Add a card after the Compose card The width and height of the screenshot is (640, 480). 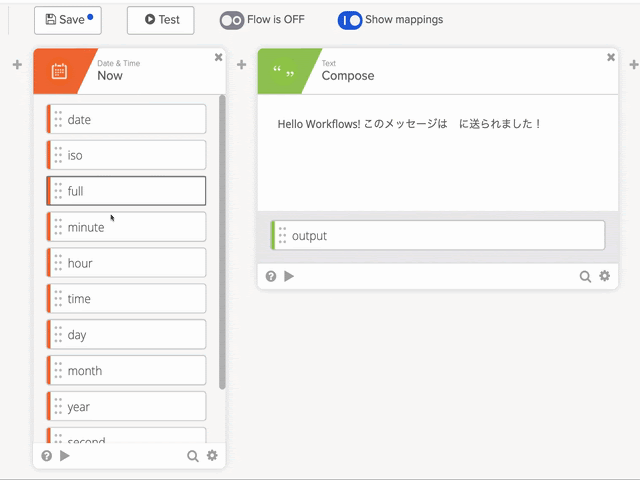point(631,65)
